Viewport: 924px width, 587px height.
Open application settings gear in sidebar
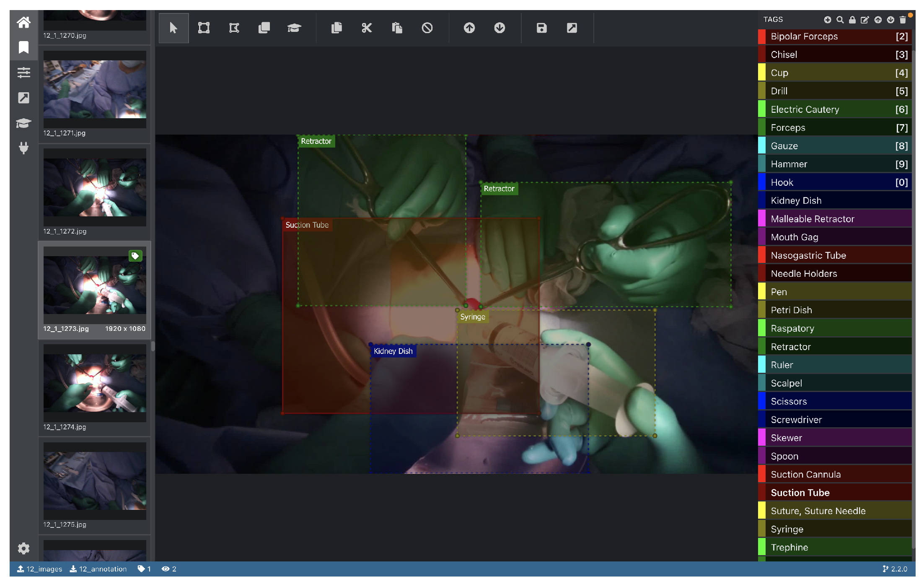tap(23, 548)
